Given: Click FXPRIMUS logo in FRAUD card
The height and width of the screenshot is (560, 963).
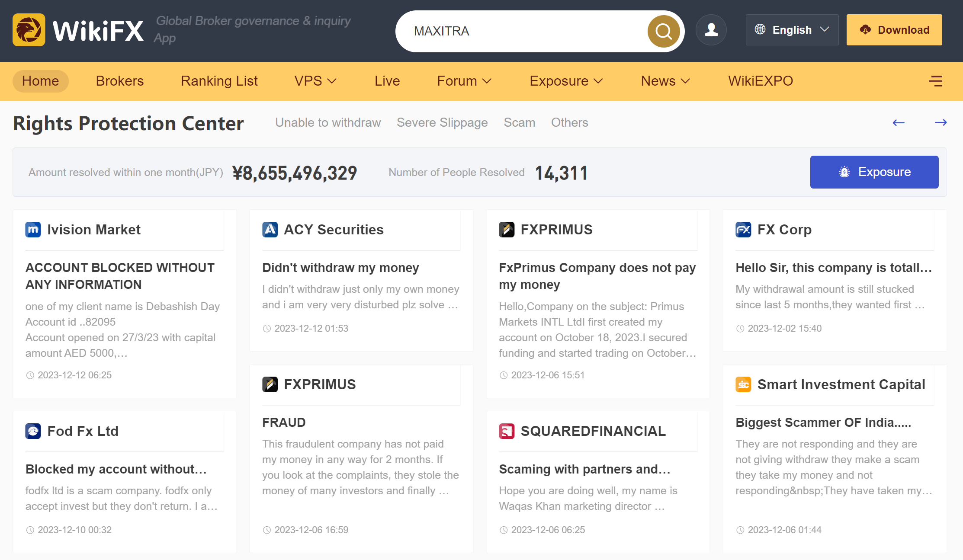Looking at the screenshot, I should [x=270, y=384].
